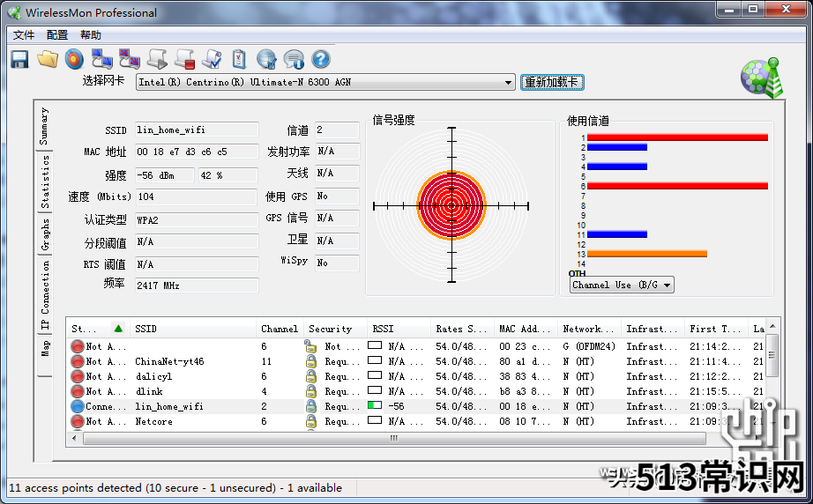The width and height of the screenshot is (813, 504).
Task: Click the speed field showing 104
Action: click(x=197, y=196)
